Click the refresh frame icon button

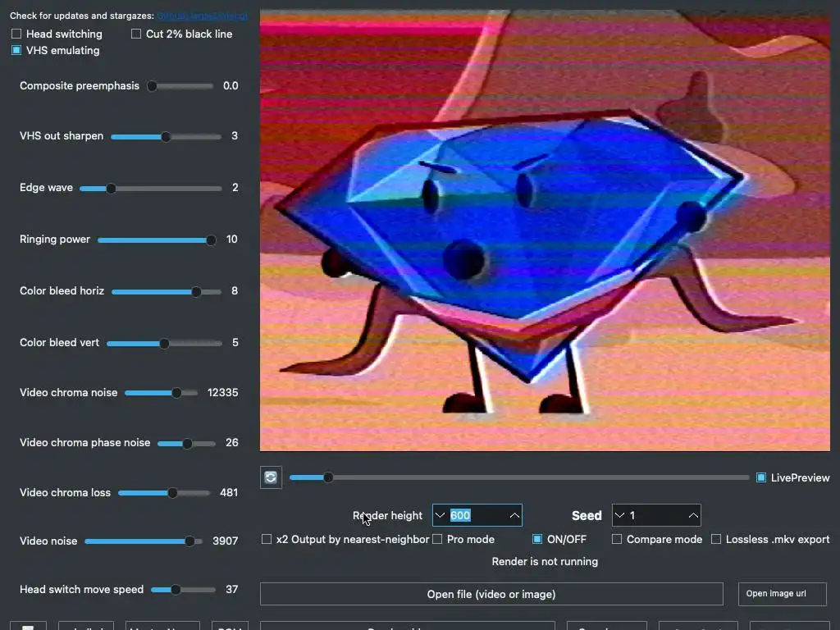click(271, 477)
